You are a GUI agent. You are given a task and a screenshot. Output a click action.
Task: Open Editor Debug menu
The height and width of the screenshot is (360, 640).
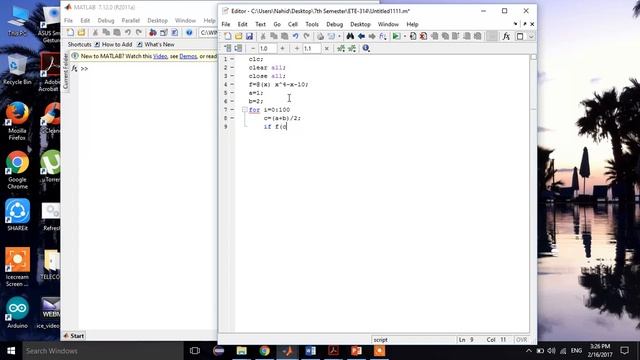(335, 24)
